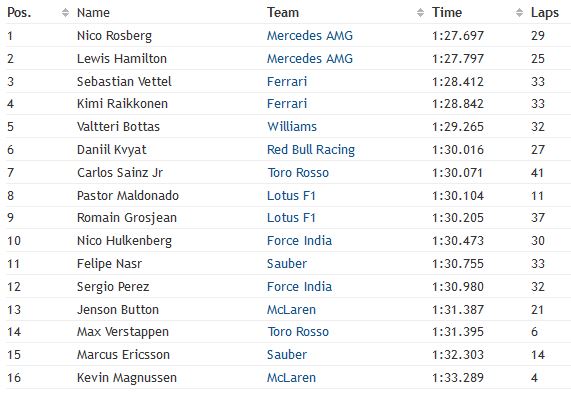Open the Sauber link in Felipe Nasr's row
The width and height of the screenshot is (571, 393).
pos(287,264)
